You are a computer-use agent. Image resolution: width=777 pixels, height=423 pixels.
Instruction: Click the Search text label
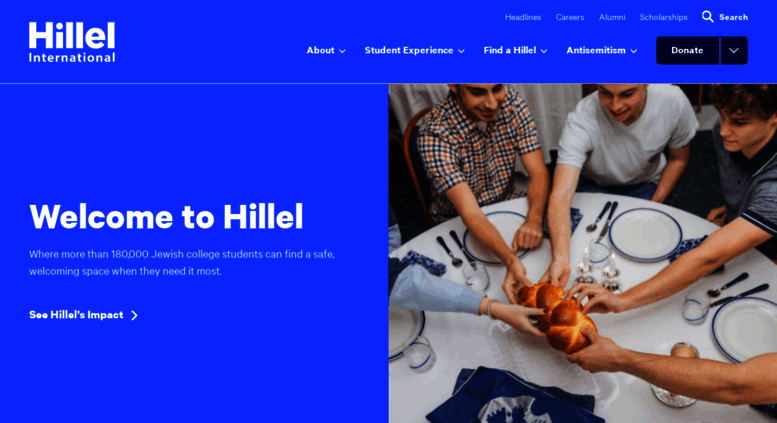coord(733,17)
